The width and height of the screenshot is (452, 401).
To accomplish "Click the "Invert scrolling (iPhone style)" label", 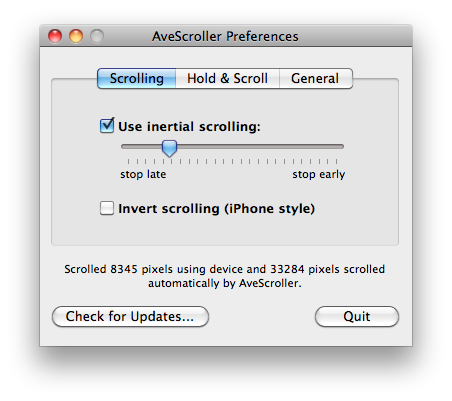I will pyautogui.click(x=217, y=209).
